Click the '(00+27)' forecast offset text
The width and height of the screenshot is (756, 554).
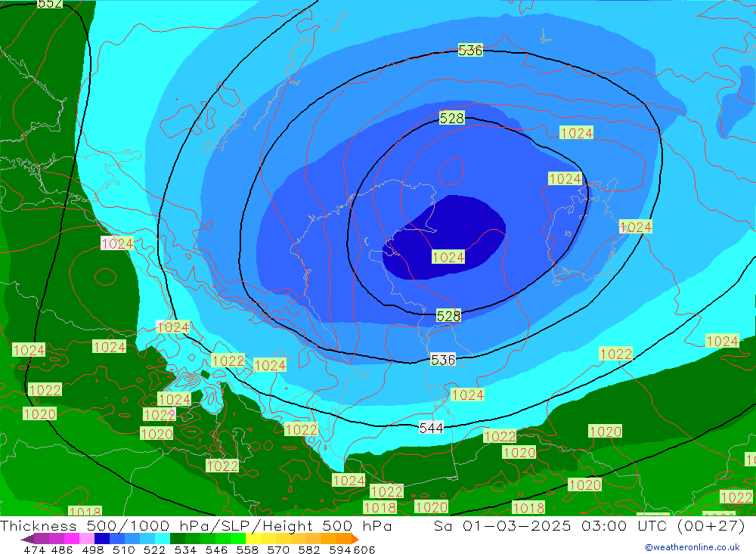pos(710,526)
